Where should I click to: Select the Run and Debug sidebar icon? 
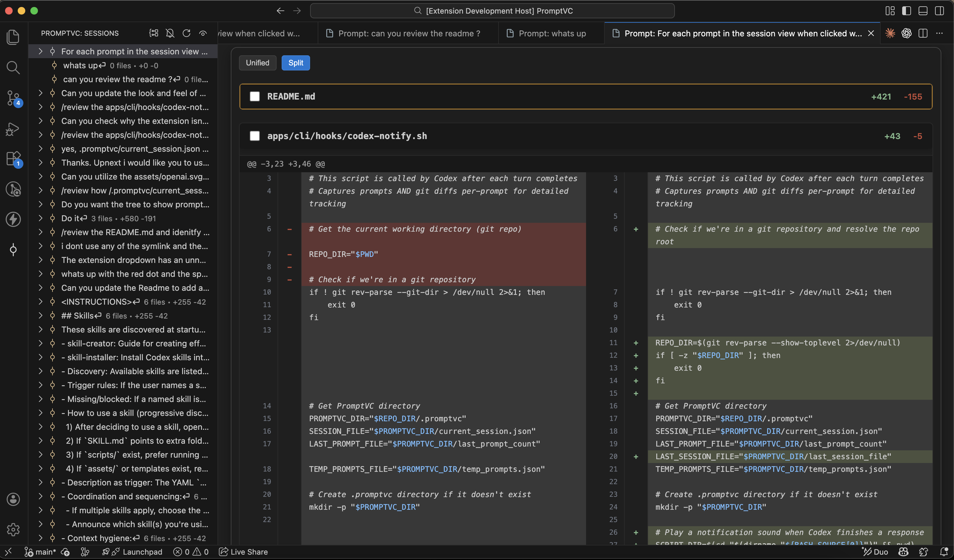pyautogui.click(x=12, y=129)
